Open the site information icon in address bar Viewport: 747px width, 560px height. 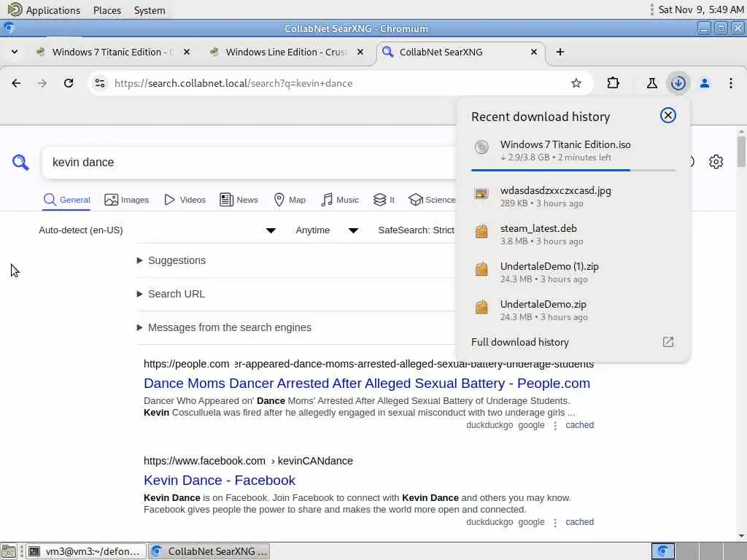pos(99,83)
